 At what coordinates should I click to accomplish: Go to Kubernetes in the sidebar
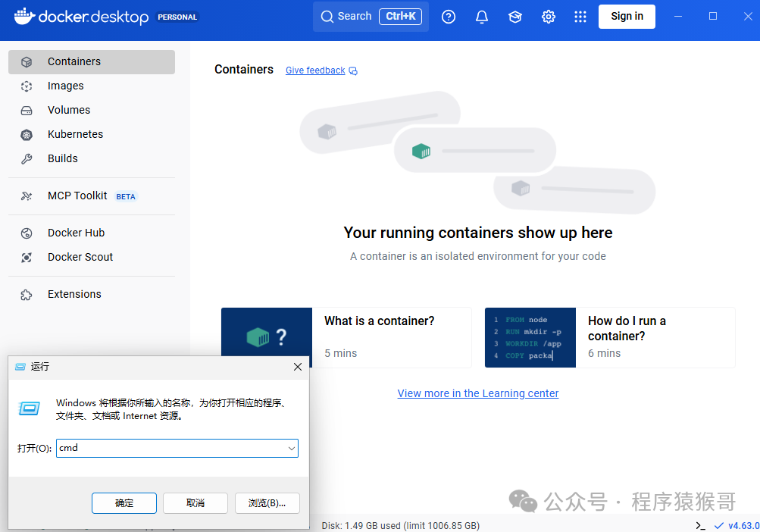[75, 134]
